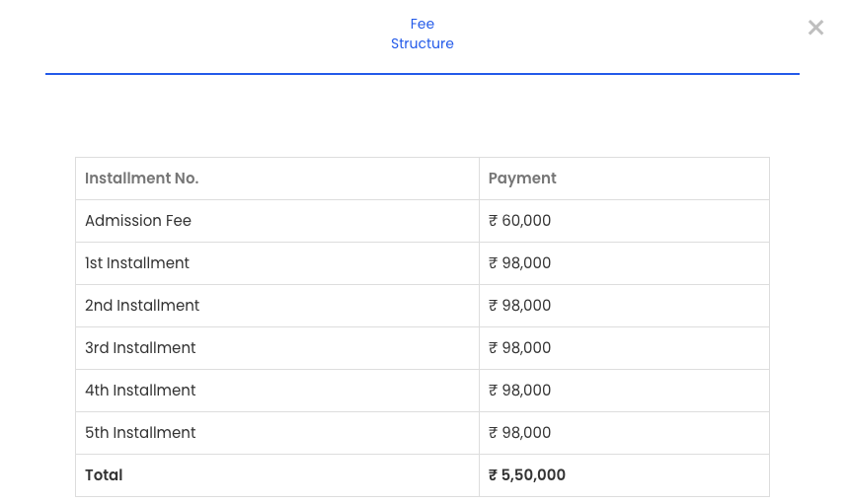Select the 'Payment' column header
This screenshot has height=504, width=848.
(x=522, y=179)
